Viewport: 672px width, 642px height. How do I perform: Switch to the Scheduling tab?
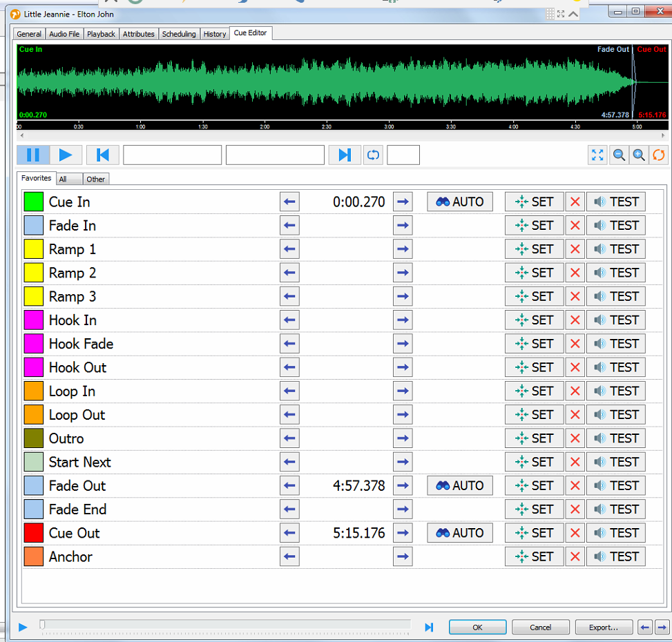coord(179,34)
